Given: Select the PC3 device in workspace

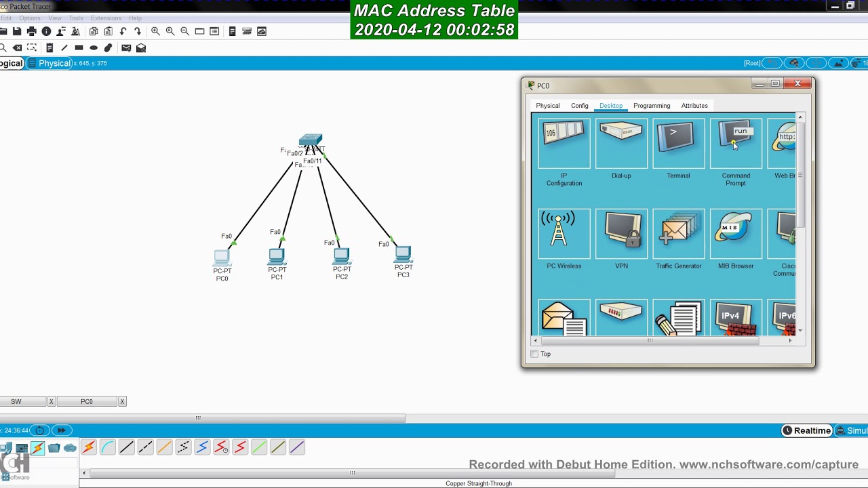Looking at the screenshot, I should click(x=403, y=255).
